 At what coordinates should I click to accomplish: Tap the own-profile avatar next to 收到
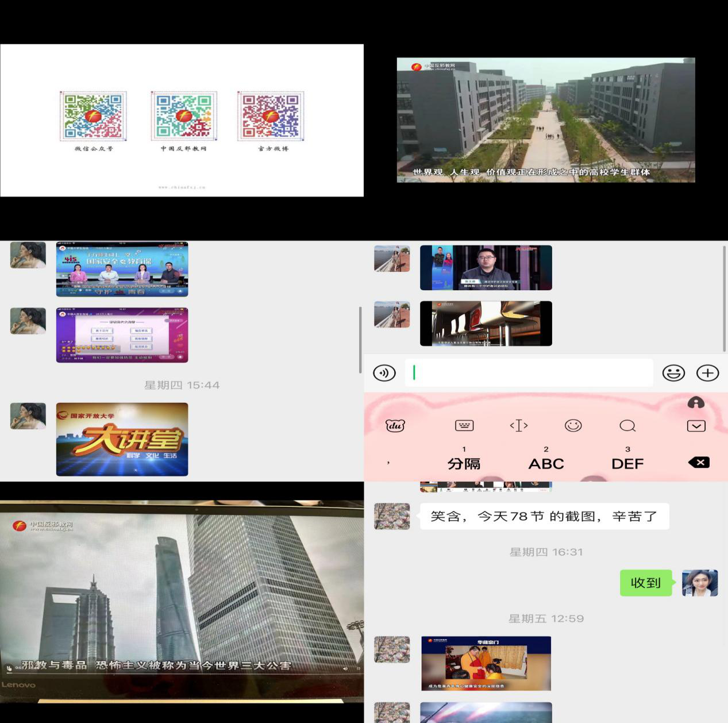pyautogui.click(x=700, y=583)
